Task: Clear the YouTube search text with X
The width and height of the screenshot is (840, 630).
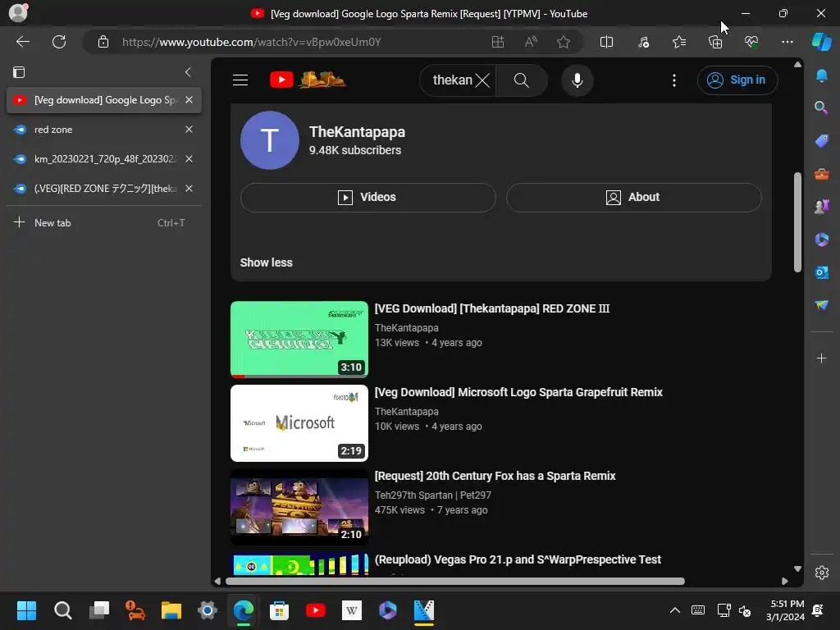Action: (482, 80)
